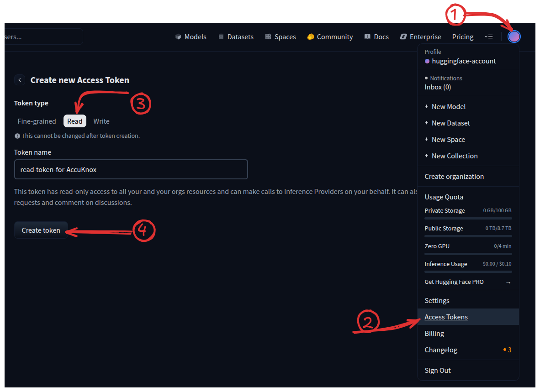Click the Zero GPU usage bar

tap(468, 254)
